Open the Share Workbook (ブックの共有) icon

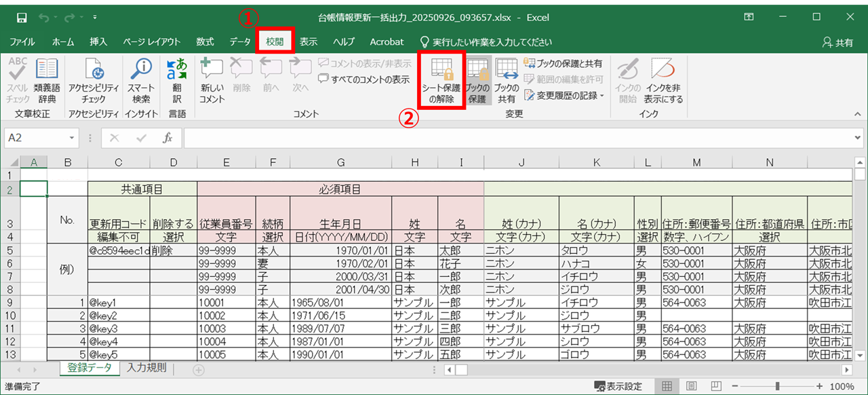pyautogui.click(x=507, y=80)
